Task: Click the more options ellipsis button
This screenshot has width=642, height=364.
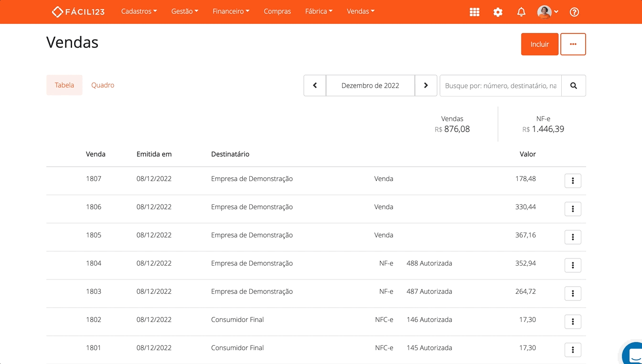Action: pyautogui.click(x=573, y=44)
